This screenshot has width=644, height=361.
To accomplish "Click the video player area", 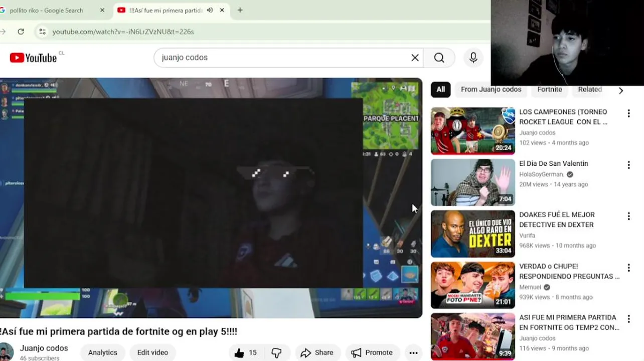I will [x=211, y=198].
